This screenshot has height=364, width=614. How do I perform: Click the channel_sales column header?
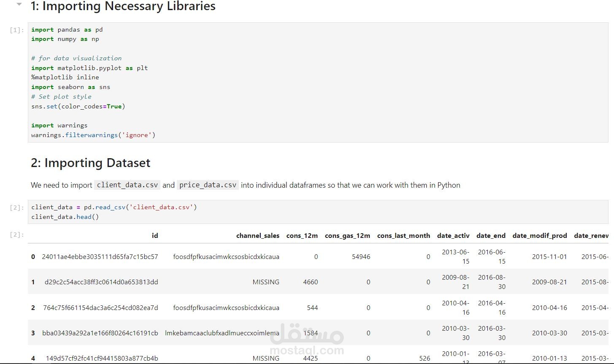258,236
